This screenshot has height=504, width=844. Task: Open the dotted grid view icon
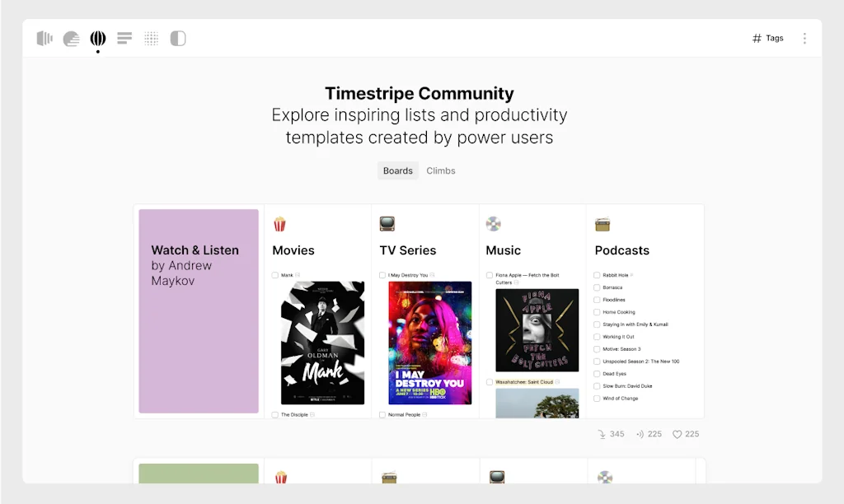151,38
